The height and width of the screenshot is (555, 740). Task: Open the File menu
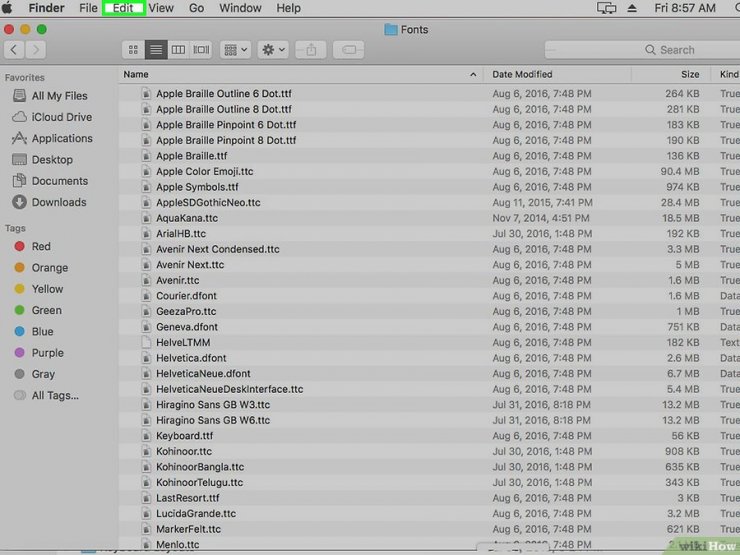tap(88, 8)
